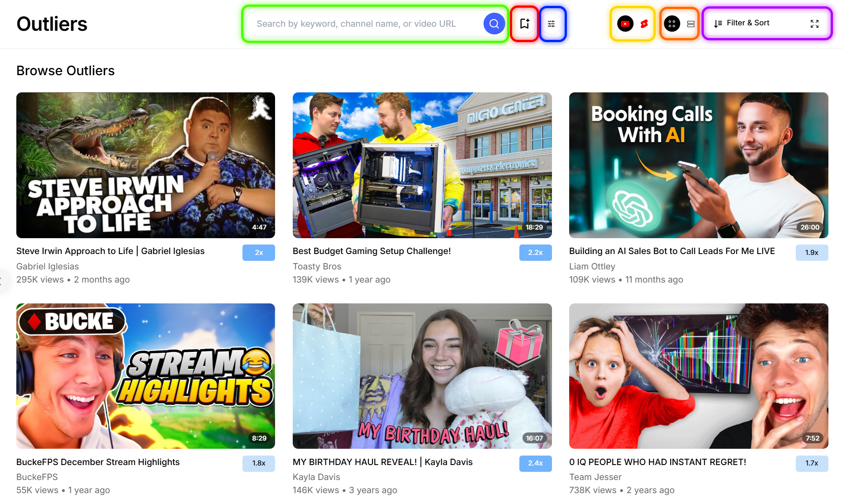Screen dimensions: 842x504
Task: Click the Toasty Bros channel name
Action: 317,266
